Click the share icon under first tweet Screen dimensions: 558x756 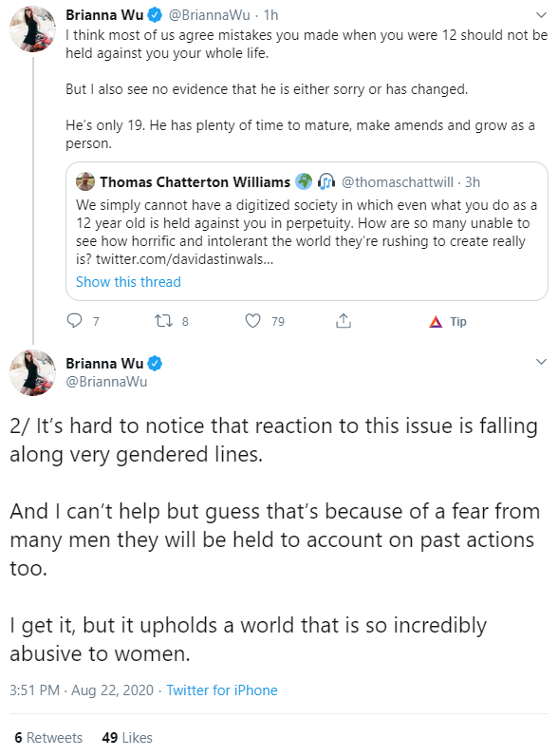coord(344,321)
